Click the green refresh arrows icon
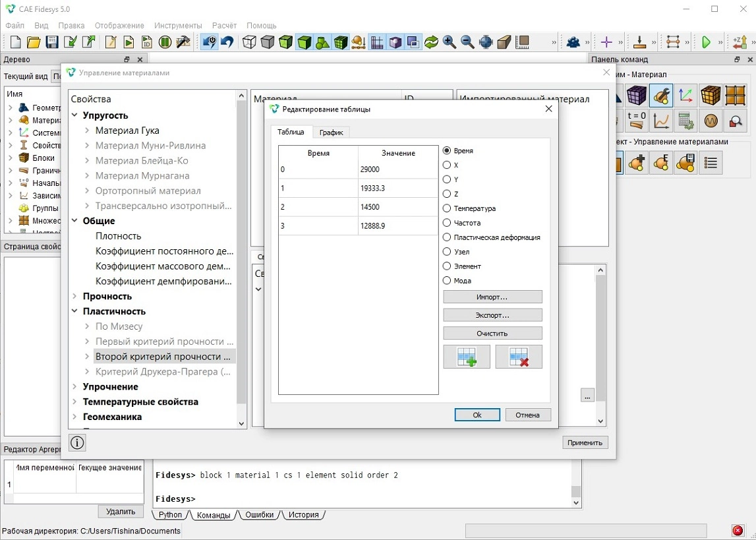756x540 pixels. pyautogui.click(x=431, y=42)
